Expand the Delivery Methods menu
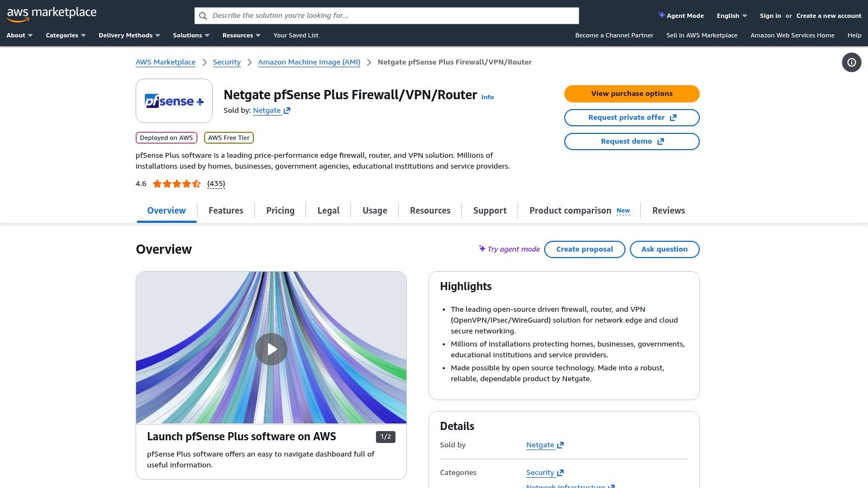This screenshot has width=868, height=488. pos(129,35)
